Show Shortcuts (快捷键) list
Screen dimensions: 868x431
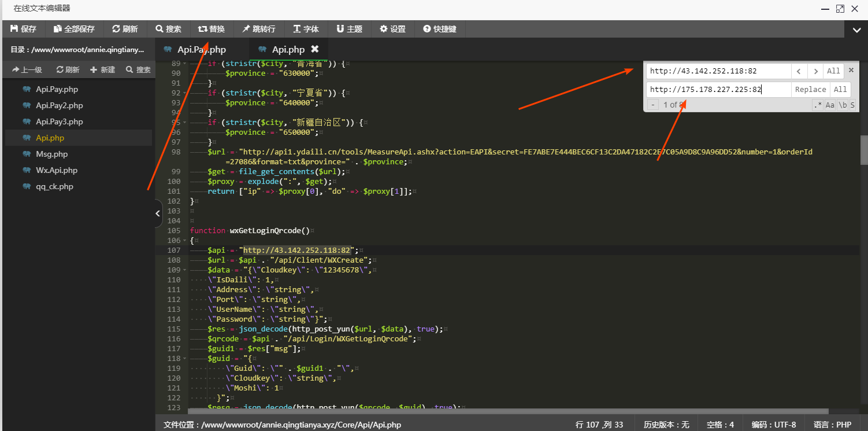[439, 29]
